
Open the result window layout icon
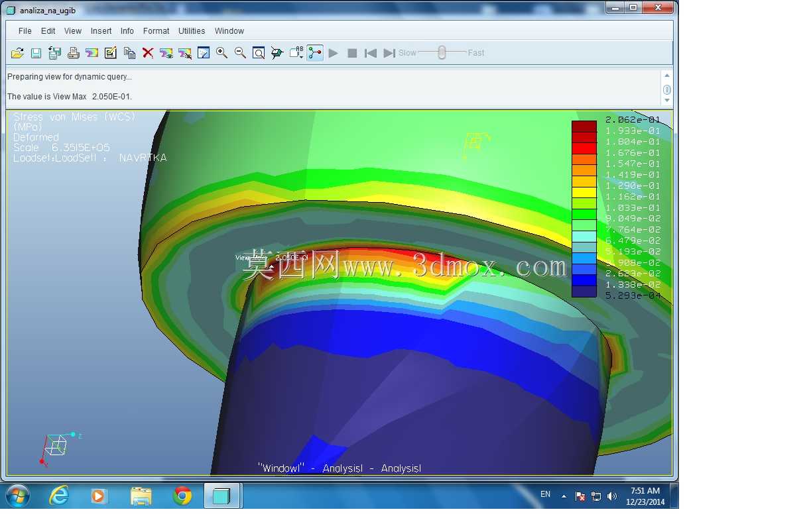pos(204,53)
